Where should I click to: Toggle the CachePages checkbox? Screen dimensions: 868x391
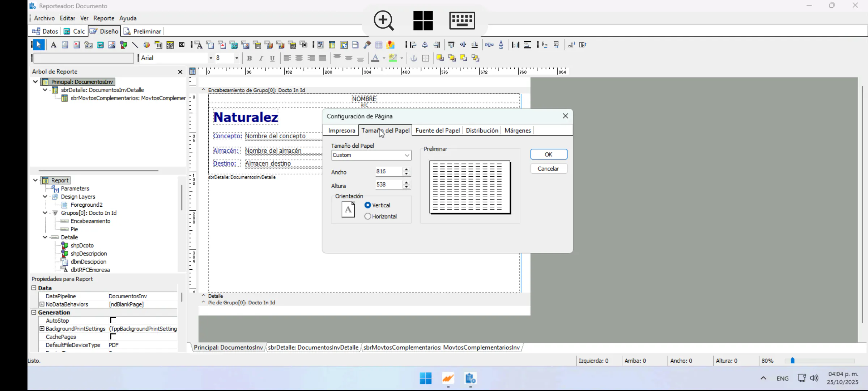click(113, 337)
